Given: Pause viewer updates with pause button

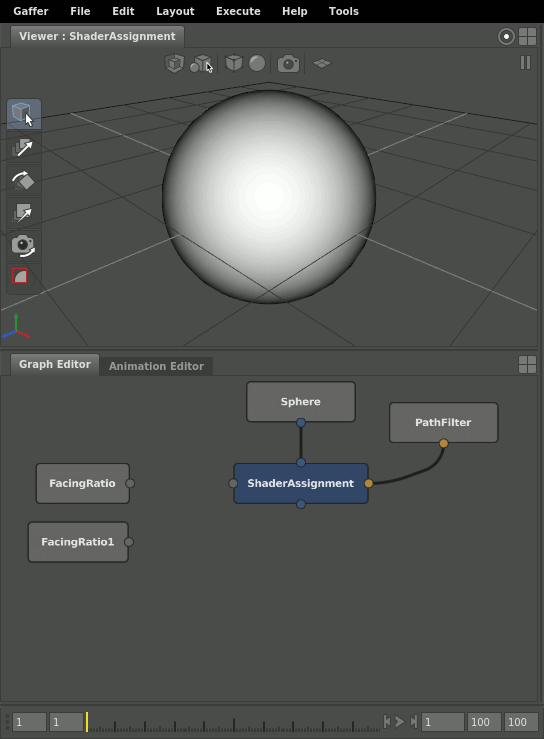Looking at the screenshot, I should pos(525,63).
